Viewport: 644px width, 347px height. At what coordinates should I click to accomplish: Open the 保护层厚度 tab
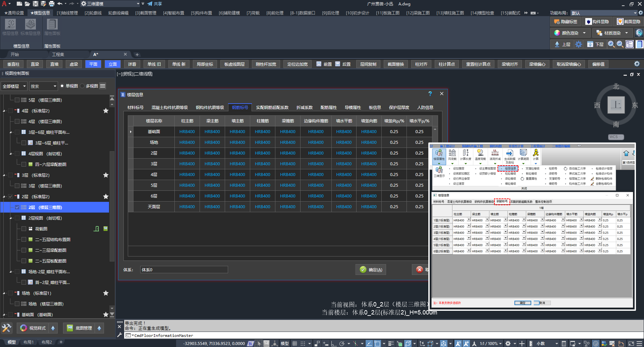tap(399, 107)
